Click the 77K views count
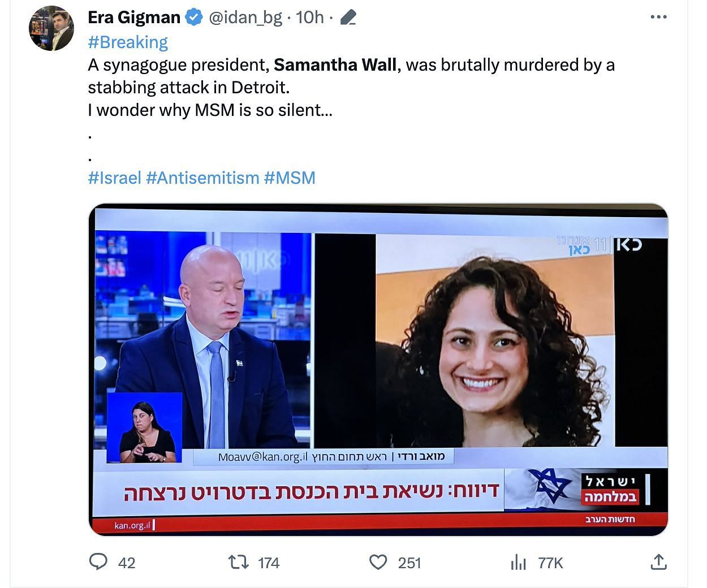Viewport: 707px width, 588px height. [x=550, y=563]
